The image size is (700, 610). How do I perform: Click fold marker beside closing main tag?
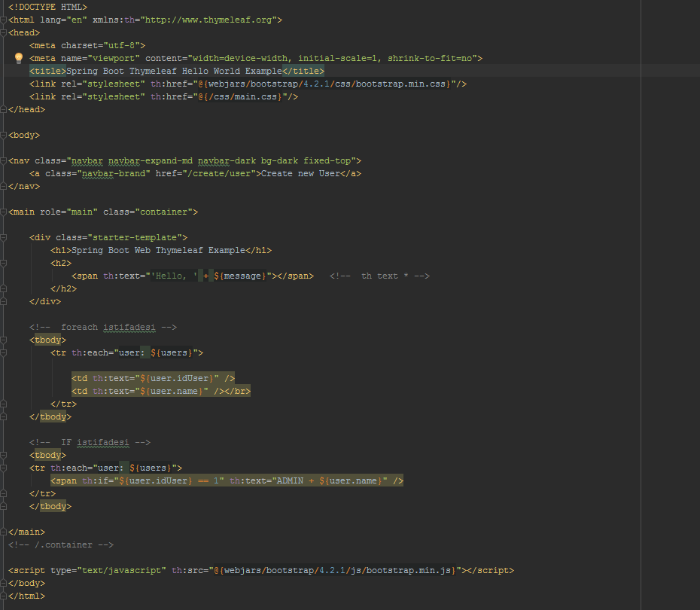pos(4,532)
